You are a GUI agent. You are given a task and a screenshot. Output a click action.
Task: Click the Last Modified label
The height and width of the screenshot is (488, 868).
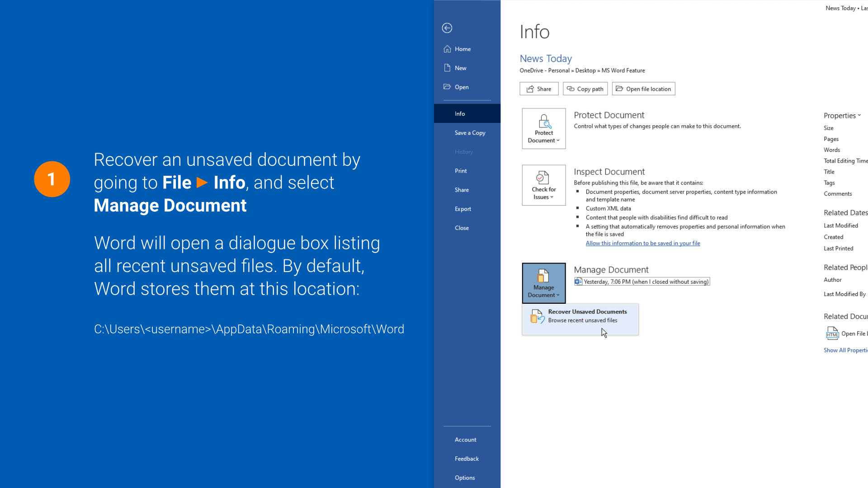pos(841,225)
